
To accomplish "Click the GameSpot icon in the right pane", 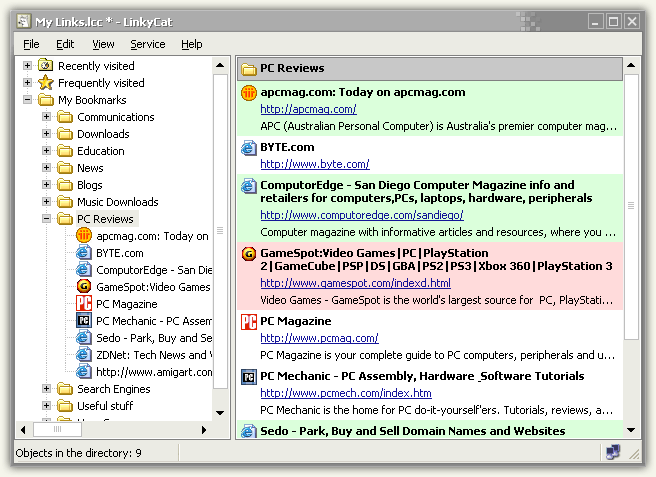I will point(249,254).
